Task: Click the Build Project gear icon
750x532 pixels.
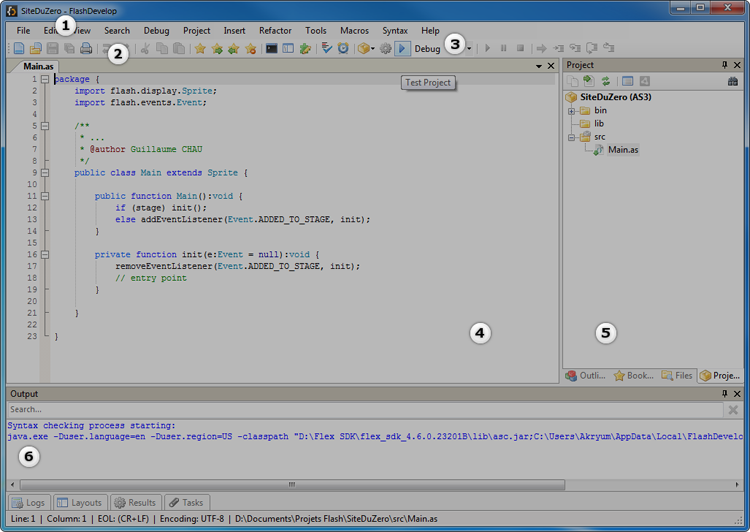Action: (385, 48)
